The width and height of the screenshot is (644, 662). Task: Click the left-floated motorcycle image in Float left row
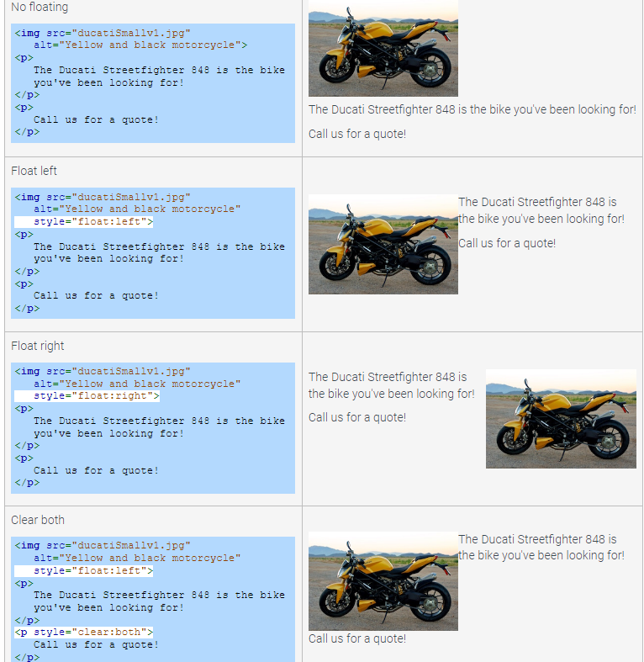click(383, 244)
